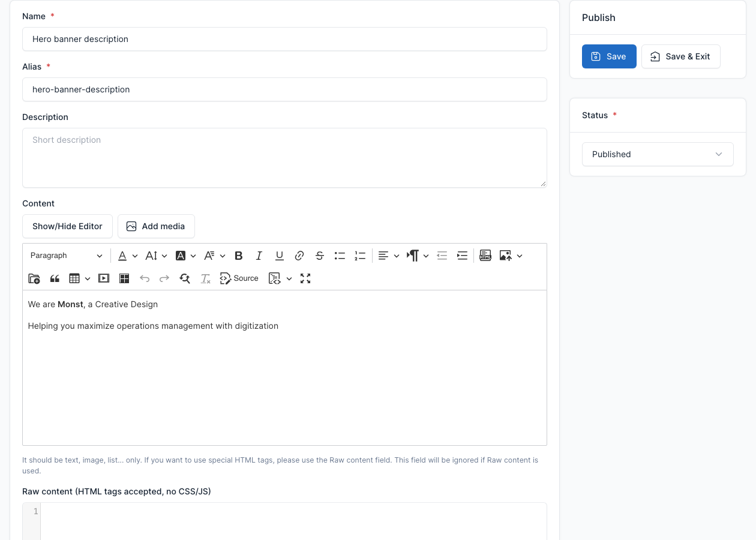The width and height of the screenshot is (756, 540).
Task: Toggle fullscreen editor mode
Action: coord(305,278)
